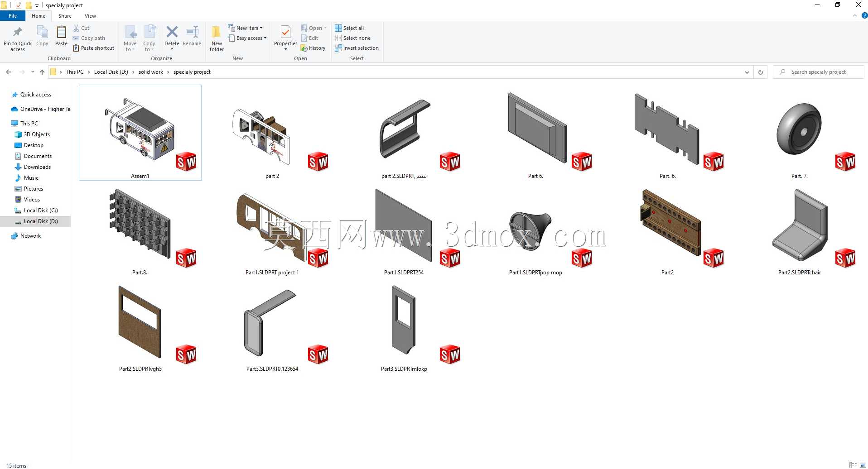Click the Copy icon in Clipboard group
868x469 pixels.
pyautogui.click(x=42, y=33)
